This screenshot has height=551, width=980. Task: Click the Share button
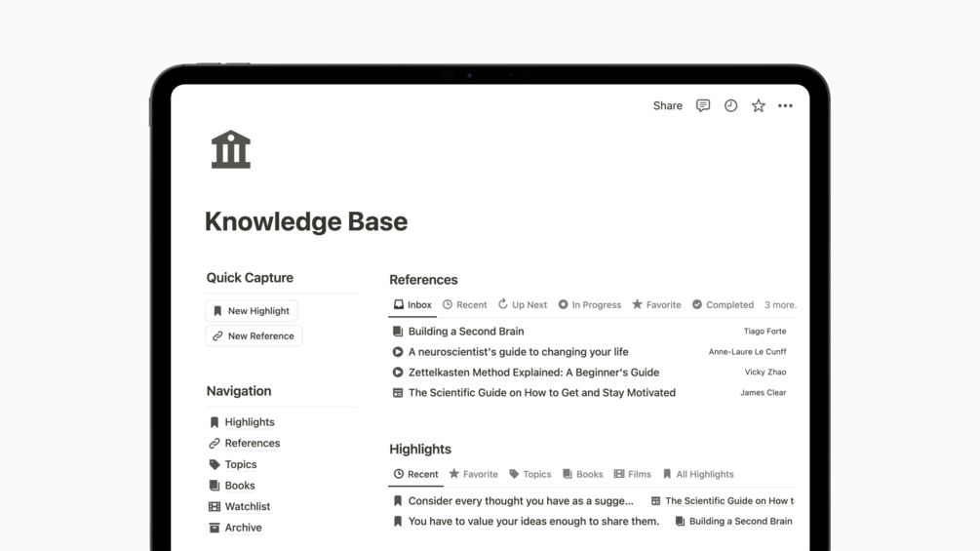(x=668, y=105)
